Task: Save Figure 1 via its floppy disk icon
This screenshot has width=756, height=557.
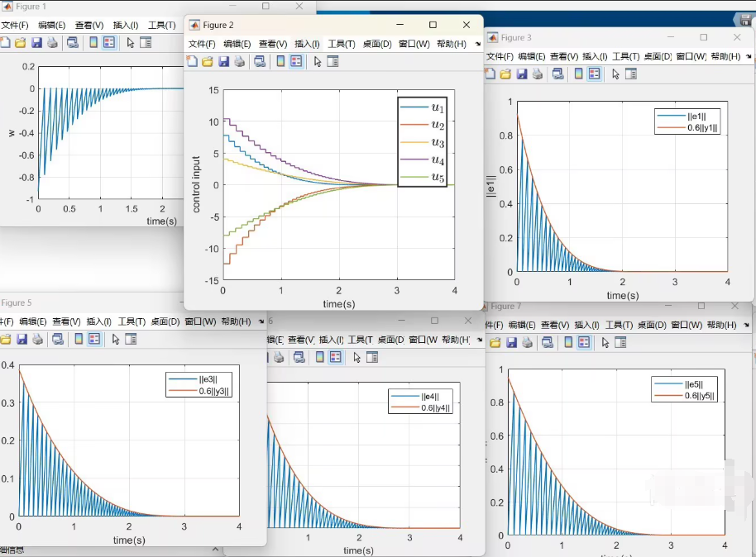Action: [x=36, y=43]
